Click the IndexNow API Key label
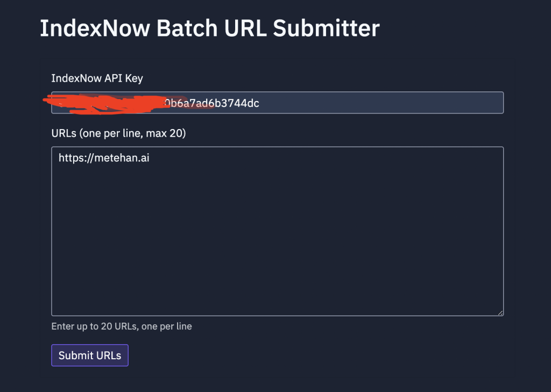 [x=97, y=79]
